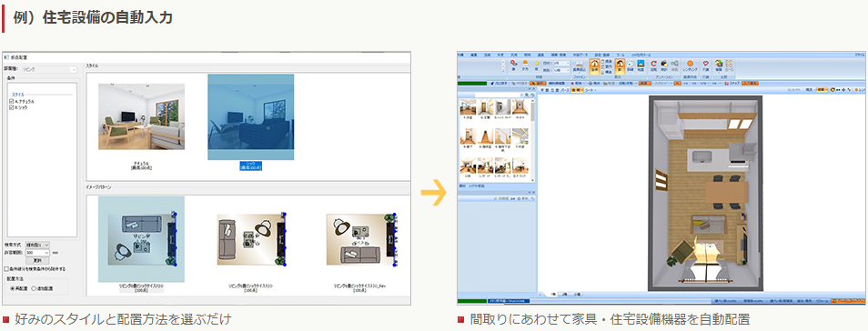This screenshot has width=868, height=331.
Task: Select the 追加配置 radio button
Action: [x=34, y=288]
